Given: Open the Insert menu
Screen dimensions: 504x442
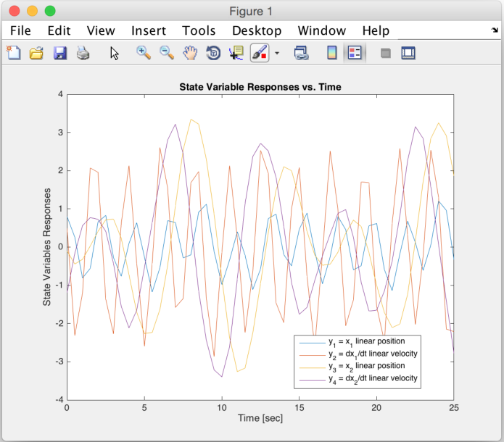Looking at the screenshot, I should point(148,30).
